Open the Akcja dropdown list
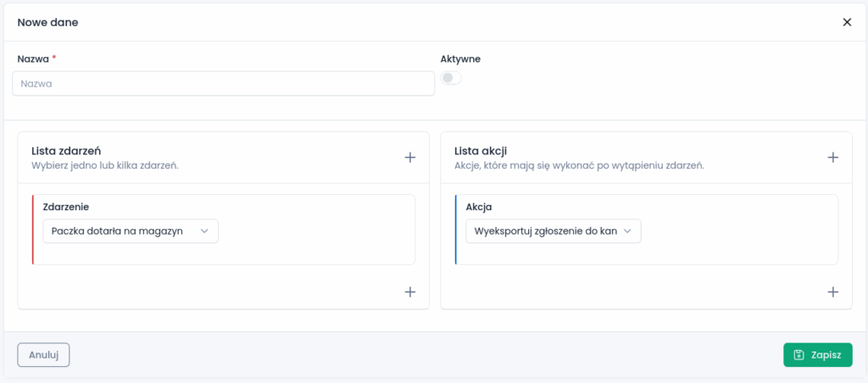The width and height of the screenshot is (868, 383). [553, 231]
